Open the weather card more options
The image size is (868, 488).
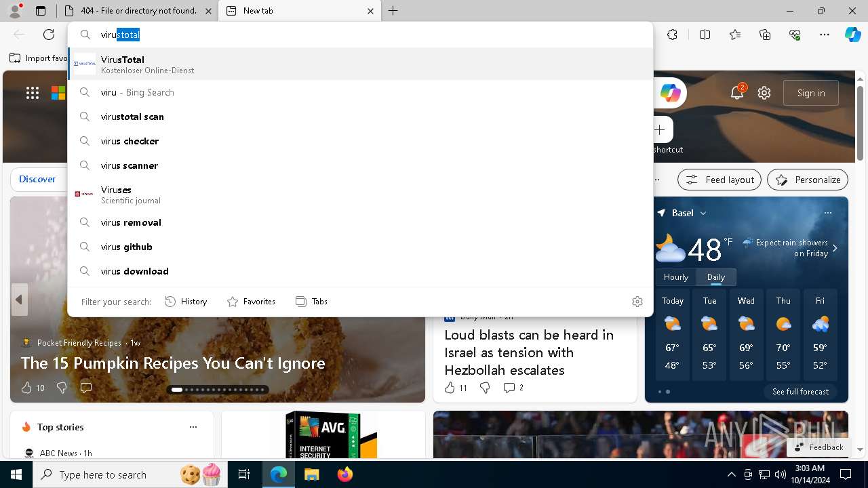click(x=828, y=213)
